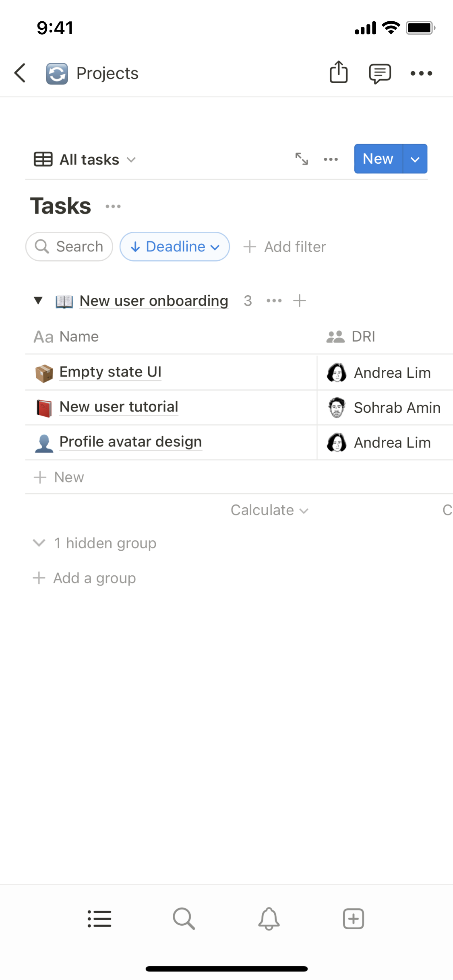Click the DRI column header
Viewport: 453px width, 980px height.
363,336
